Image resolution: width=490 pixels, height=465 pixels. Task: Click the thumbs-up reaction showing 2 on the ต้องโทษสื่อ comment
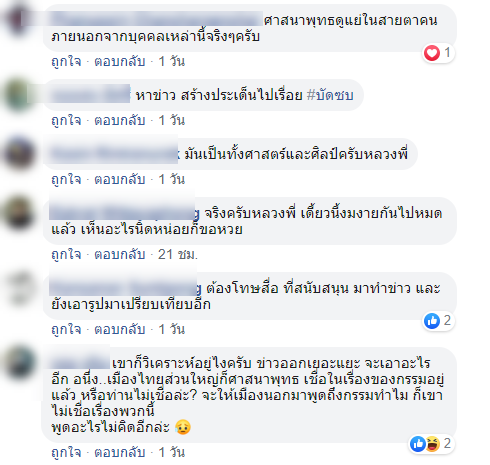coord(432,321)
